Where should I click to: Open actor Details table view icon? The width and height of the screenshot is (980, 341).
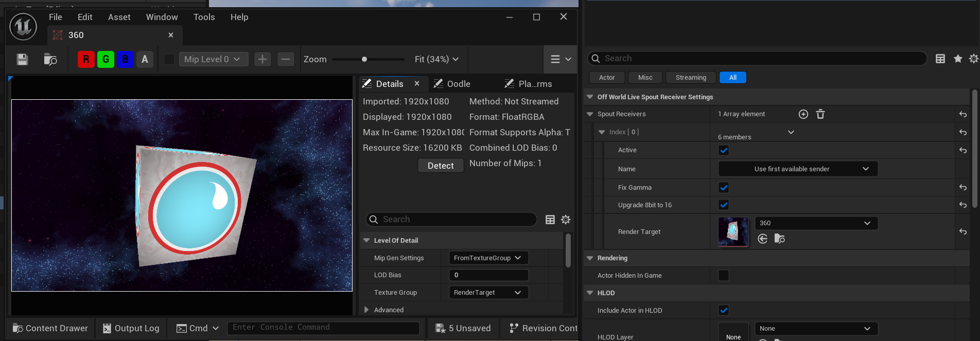point(940,59)
